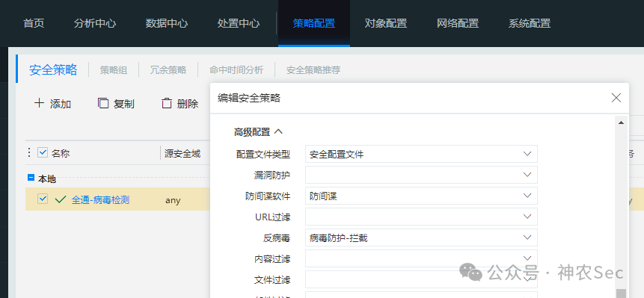
Task: Go to 处置中心 tab
Action: (x=239, y=23)
